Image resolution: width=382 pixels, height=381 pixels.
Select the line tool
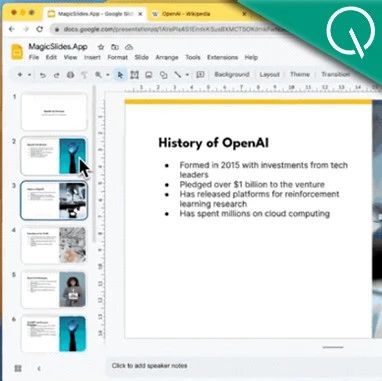click(178, 75)
